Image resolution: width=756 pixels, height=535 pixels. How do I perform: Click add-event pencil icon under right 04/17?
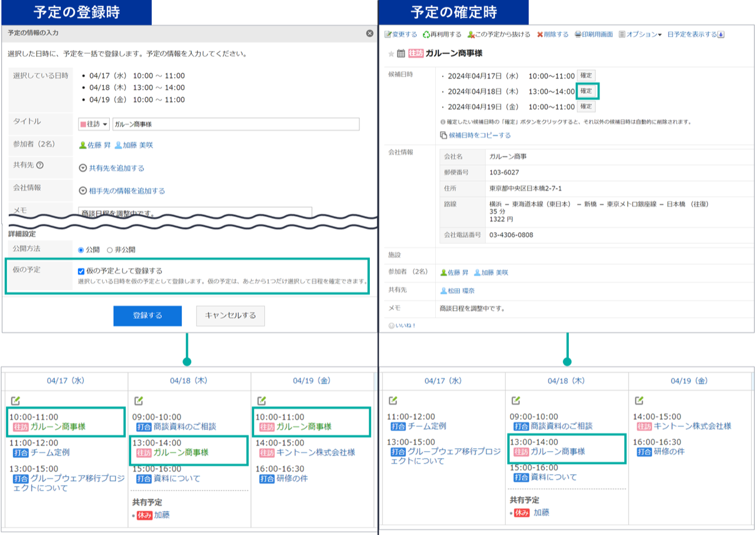(x=393, y=400)
